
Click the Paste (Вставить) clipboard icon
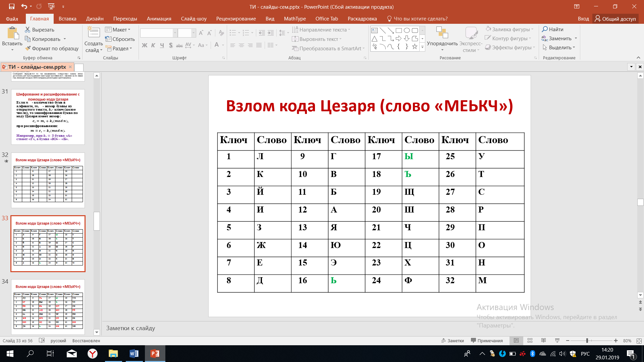[x=12, y=34]
